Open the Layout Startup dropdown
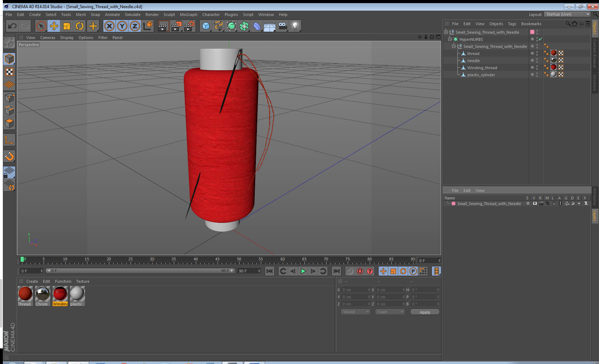Viewport: 599px width, 364px height. [567, 14]
